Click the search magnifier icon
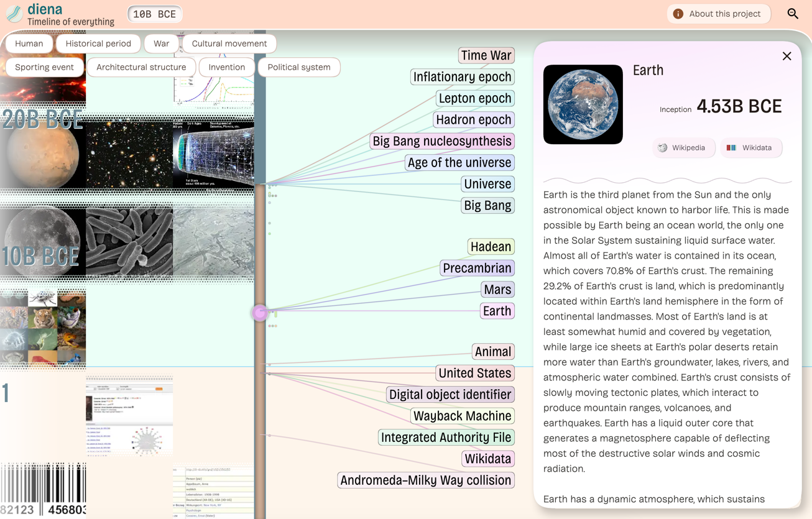Viewport: 812px width, 519px height. tap(793, 14)
